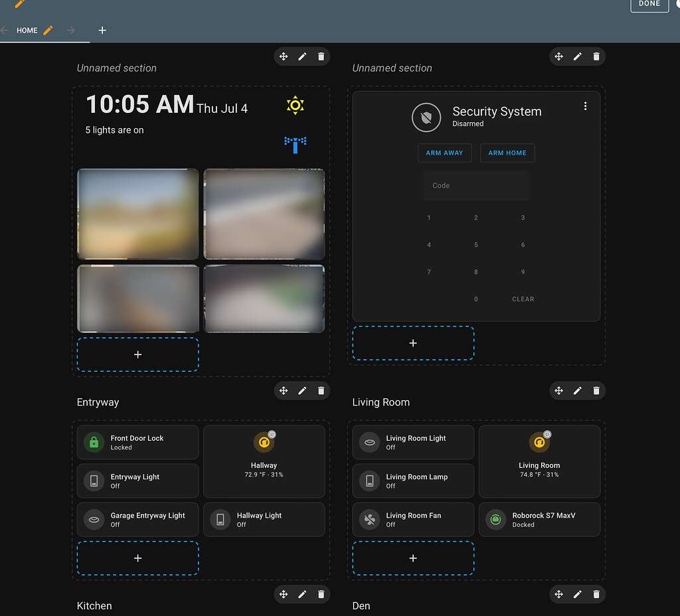680x616 pixels.
Task: Click the Code input field
Action: [476, 186]
